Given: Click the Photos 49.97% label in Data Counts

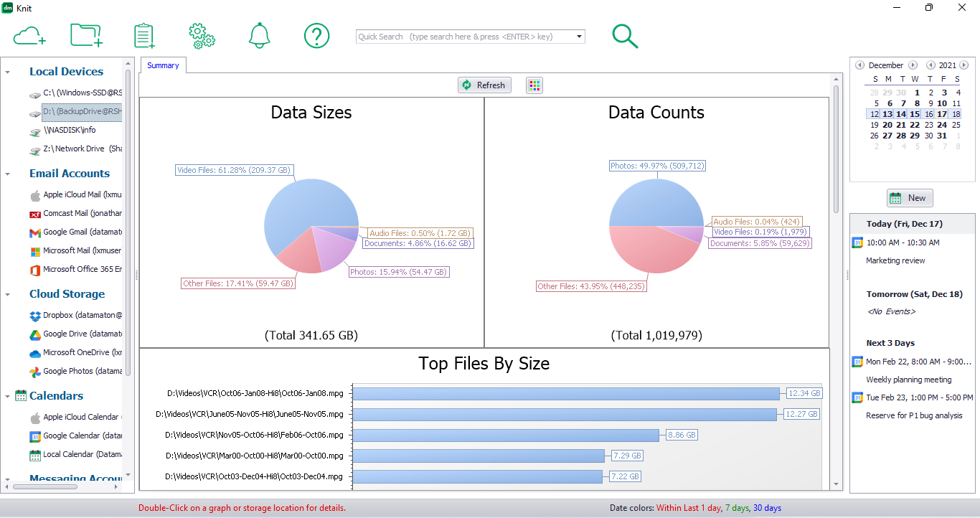Looking at the screenshot, I should pos(657,166).
